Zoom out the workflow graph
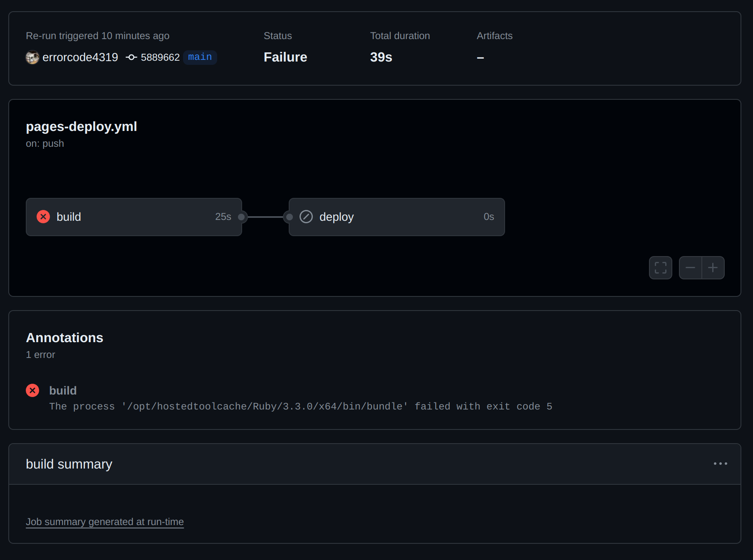 click(x=691, y=268)
